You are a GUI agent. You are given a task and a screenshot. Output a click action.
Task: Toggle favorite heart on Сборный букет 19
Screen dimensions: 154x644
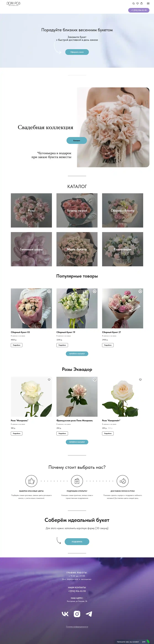pyautogui.click(x=95, y=291)
